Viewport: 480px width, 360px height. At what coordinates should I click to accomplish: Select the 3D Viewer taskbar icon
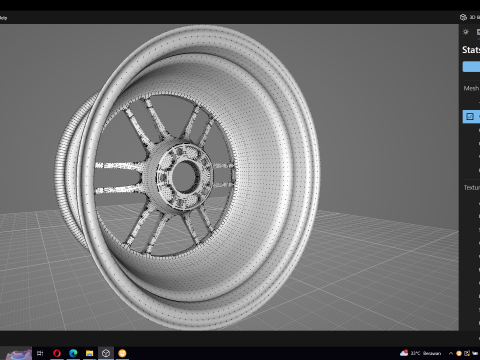click(106, 353)
